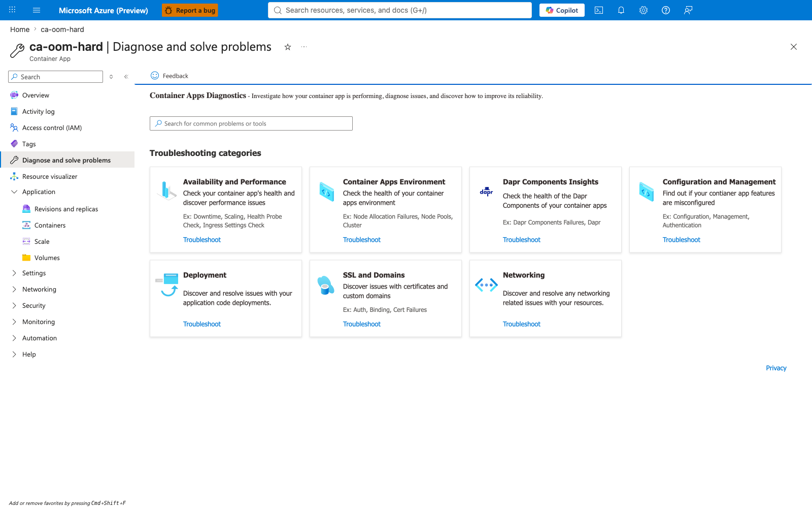812x508 pixels.
Task: Expand the Networking section in sidebar
Action: [x=14, y=290]
